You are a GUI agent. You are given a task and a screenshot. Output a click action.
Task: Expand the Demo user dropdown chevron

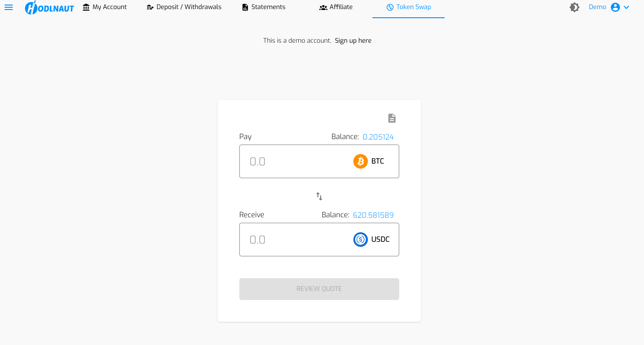click(626, 7)
